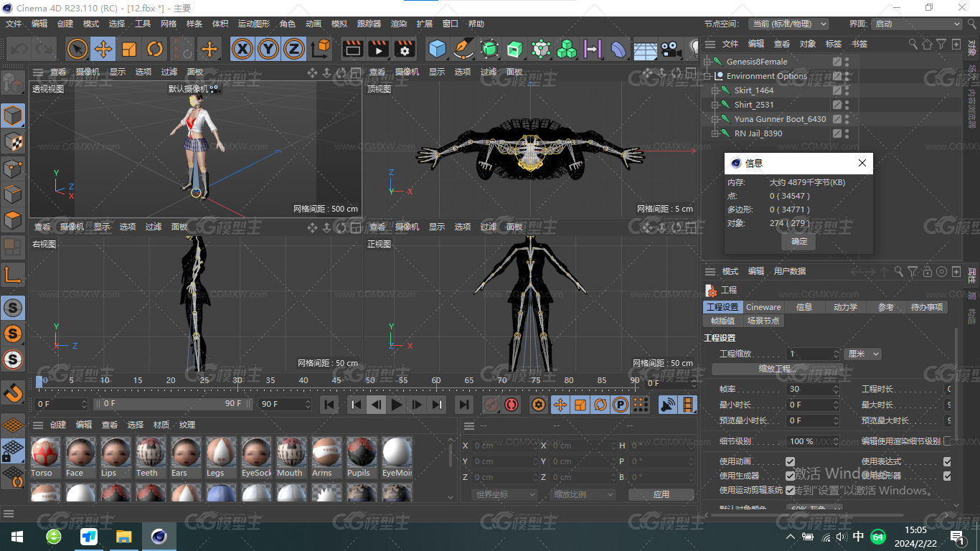Viewport: 980px width, 551px height.
Task: Open the Cinema 4D taskbar icon
Action: [x=159, y=536]
